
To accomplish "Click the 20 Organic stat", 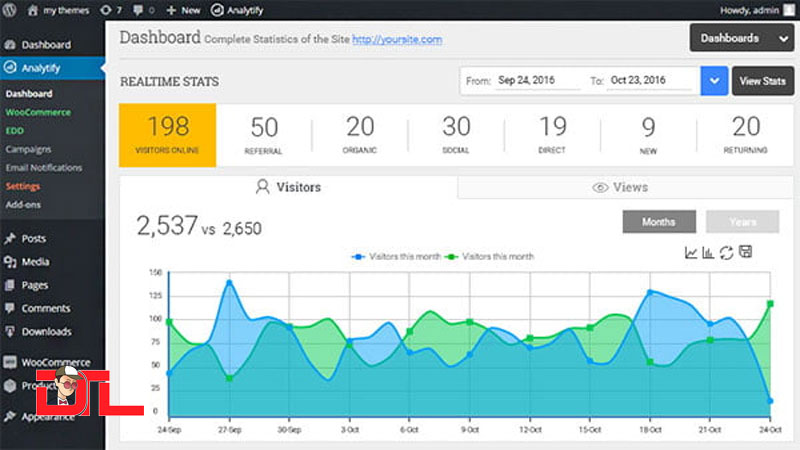I will (x=360, y=135).
